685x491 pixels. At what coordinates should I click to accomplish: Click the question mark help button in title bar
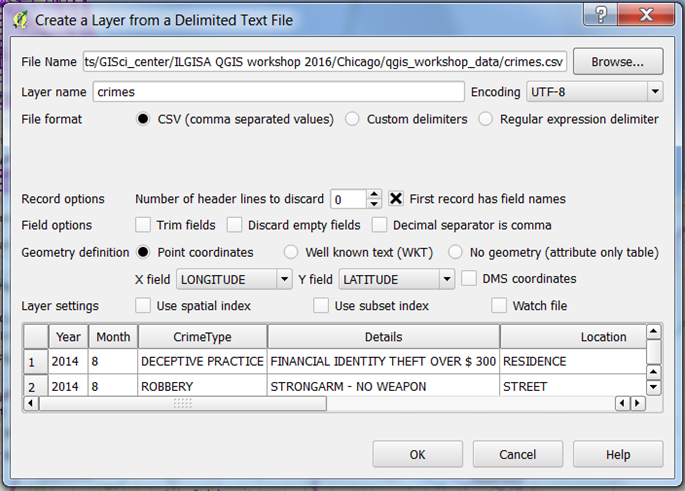[x=601, y=15]
